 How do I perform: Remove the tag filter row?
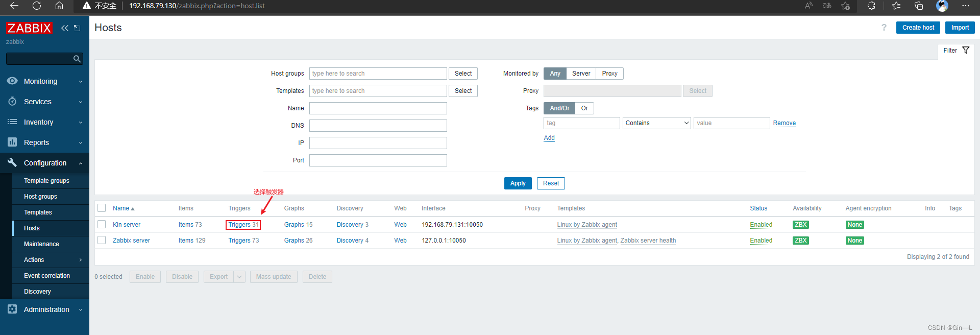785,123
